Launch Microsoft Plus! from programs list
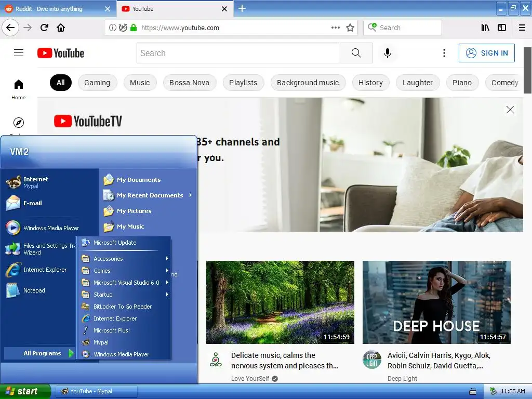This screenshot has width=532, height=399. point(125,330)
